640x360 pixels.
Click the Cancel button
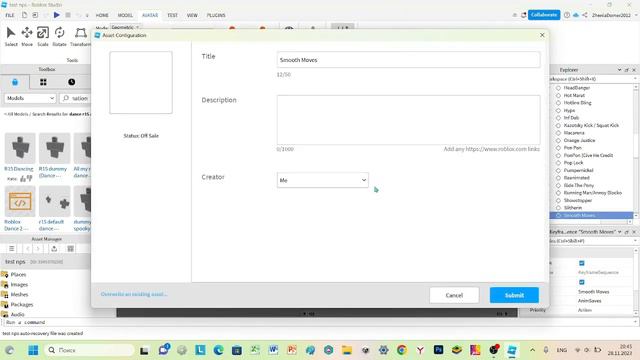point(454,295)
